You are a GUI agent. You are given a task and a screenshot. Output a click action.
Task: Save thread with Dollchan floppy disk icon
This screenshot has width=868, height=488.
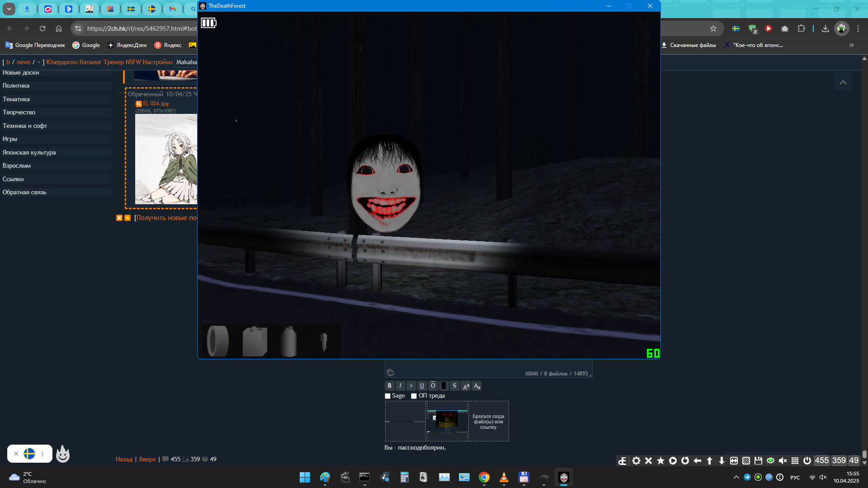(758, 460)
